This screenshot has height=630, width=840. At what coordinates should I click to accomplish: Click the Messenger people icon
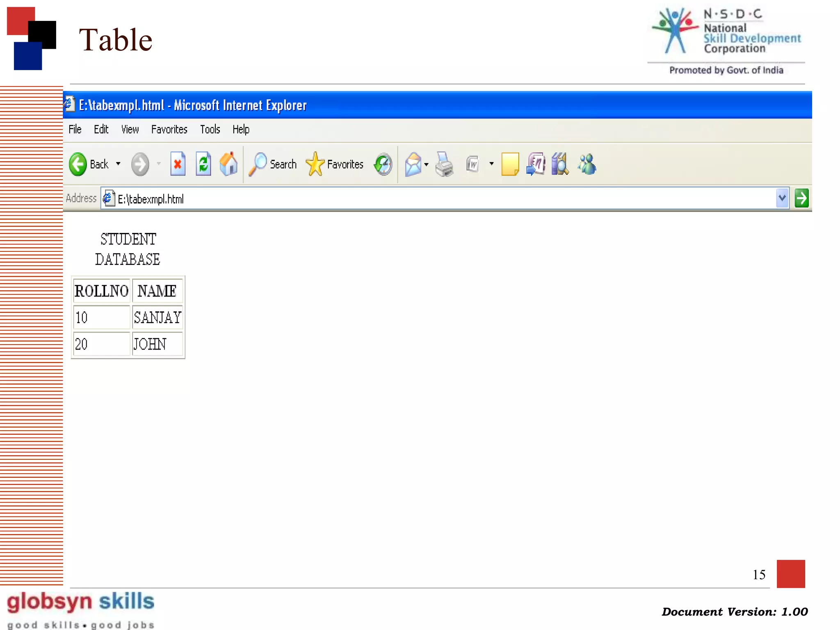coord(587,164)
